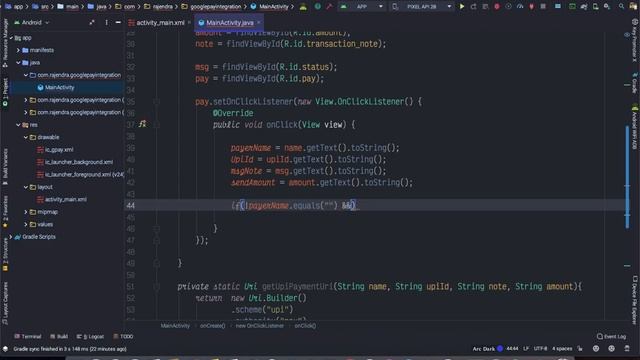Viewport: 640px width, 360px height.
Task: Click the 4 spaces indent setting
Action: pyautogui.click(x=562, y=349)
